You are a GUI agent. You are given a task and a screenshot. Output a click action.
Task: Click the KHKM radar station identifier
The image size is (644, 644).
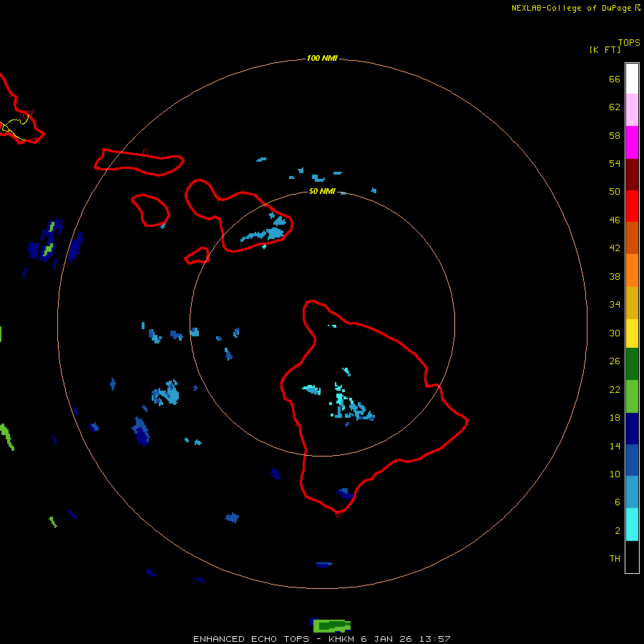coord(342,639)
